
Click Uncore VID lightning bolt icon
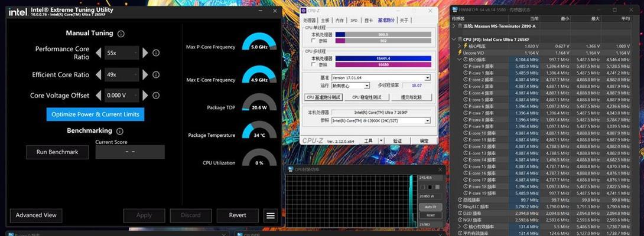[x=460, y=53]
